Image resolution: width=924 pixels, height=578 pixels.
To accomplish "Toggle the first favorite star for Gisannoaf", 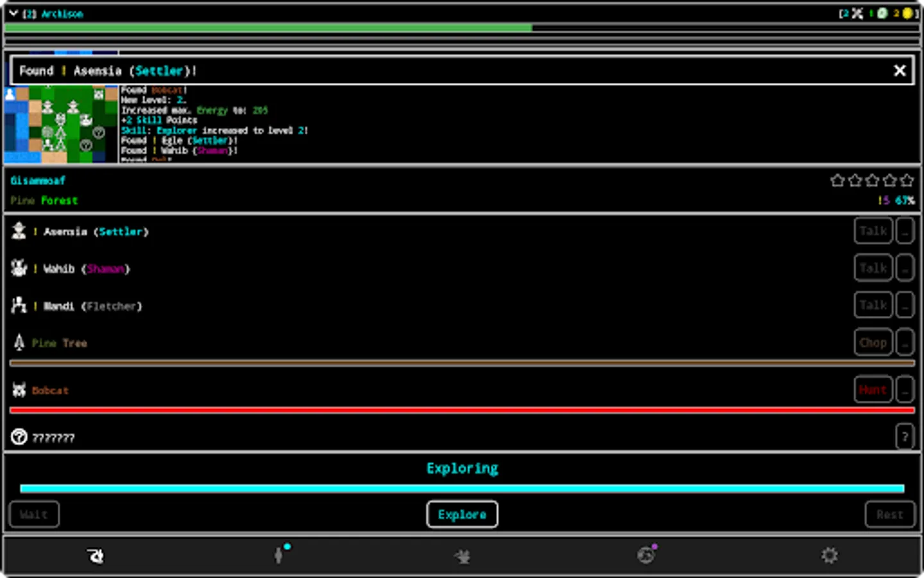I will coord(837,180).
